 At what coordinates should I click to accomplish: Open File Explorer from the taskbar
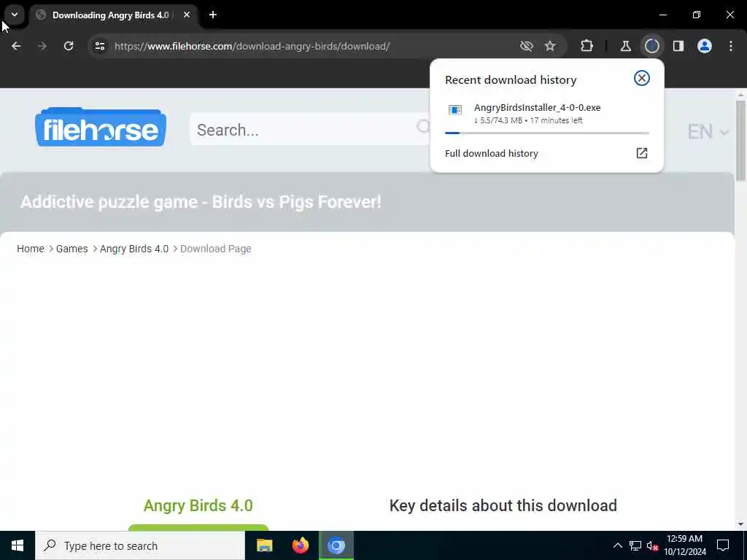click(264, 545)
